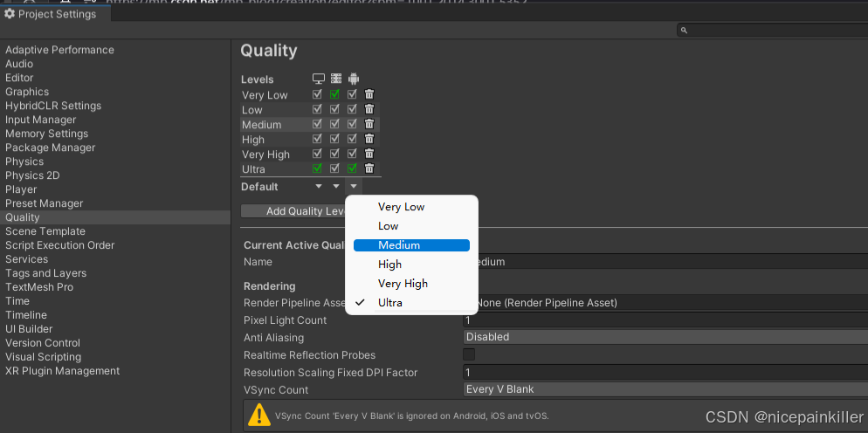868x433 pixels.
Task: Delete the High quality level
Action: [x=369, y=139]
